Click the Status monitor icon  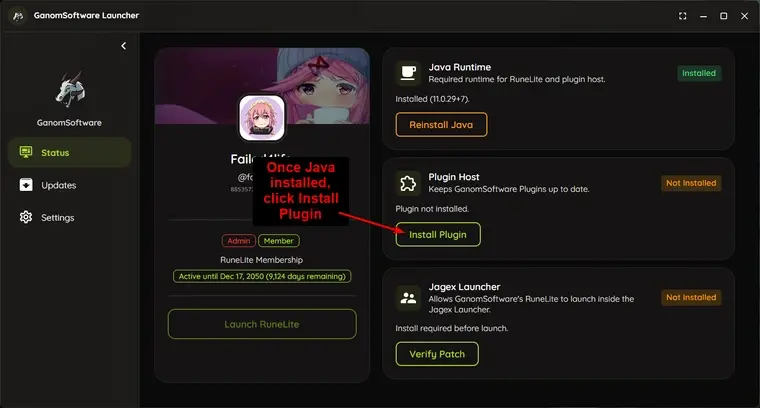pyautogui.click(x=26, y=152)
